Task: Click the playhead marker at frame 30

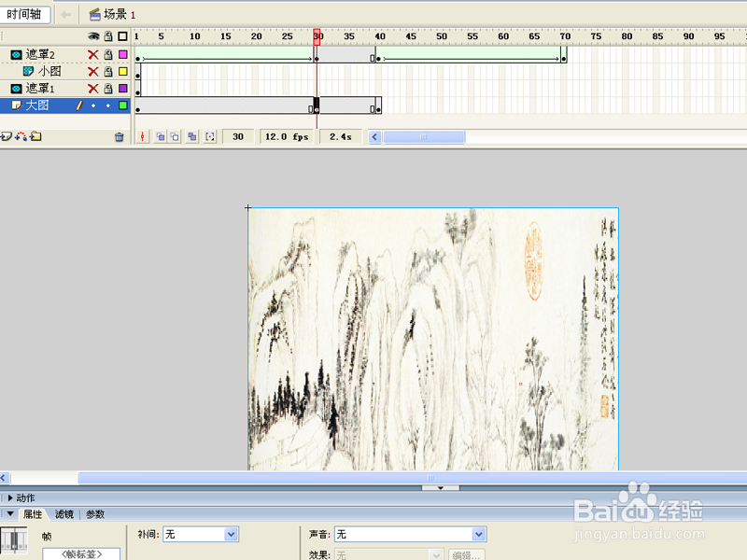Action: click(x=317, y=36)
